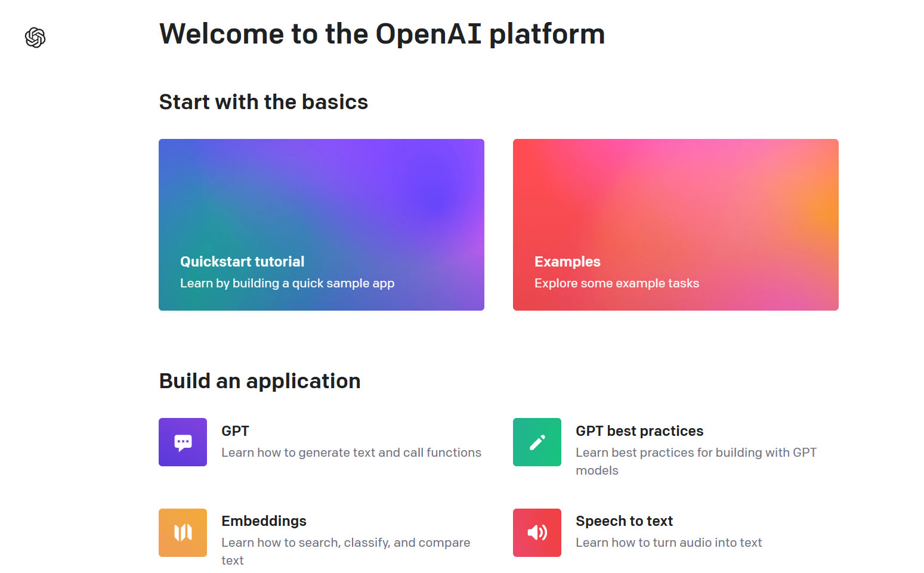
Task: Open the purple GPT chat bubble icon
Action: coord(183,442)
